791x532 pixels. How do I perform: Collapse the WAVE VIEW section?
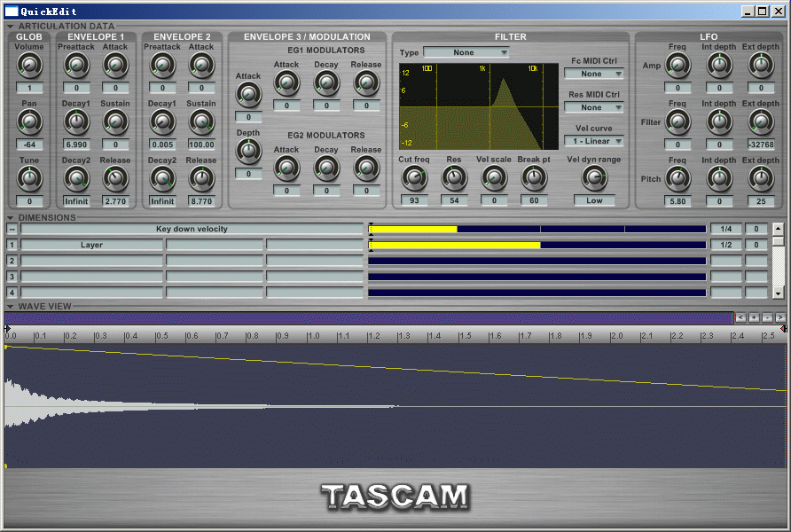pos(10,307)
